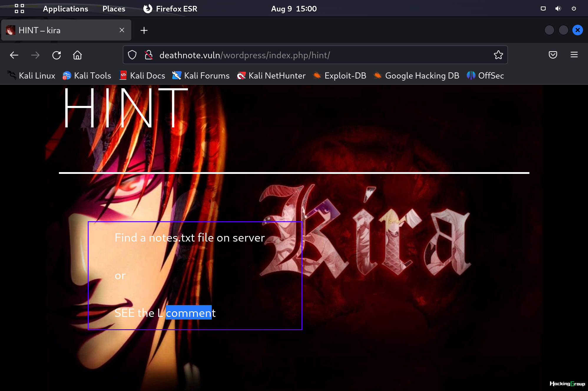Go to Firefox home page
This screenshot has height=391, width=588.
point(77,55)
